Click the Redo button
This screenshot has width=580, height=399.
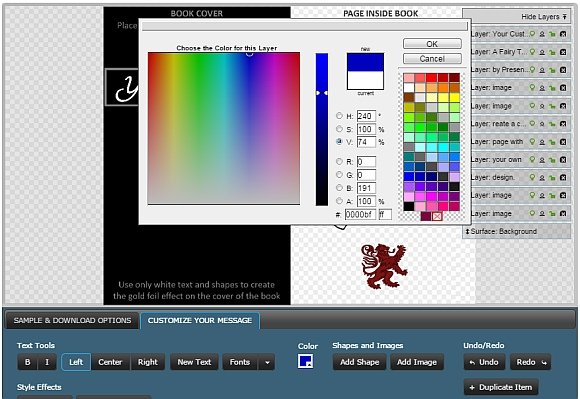530,362
